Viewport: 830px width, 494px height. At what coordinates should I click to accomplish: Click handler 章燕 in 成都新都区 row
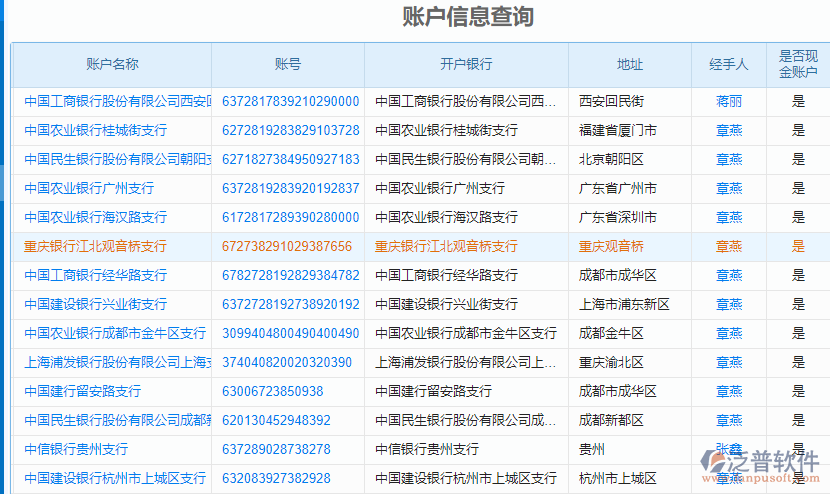729,420
